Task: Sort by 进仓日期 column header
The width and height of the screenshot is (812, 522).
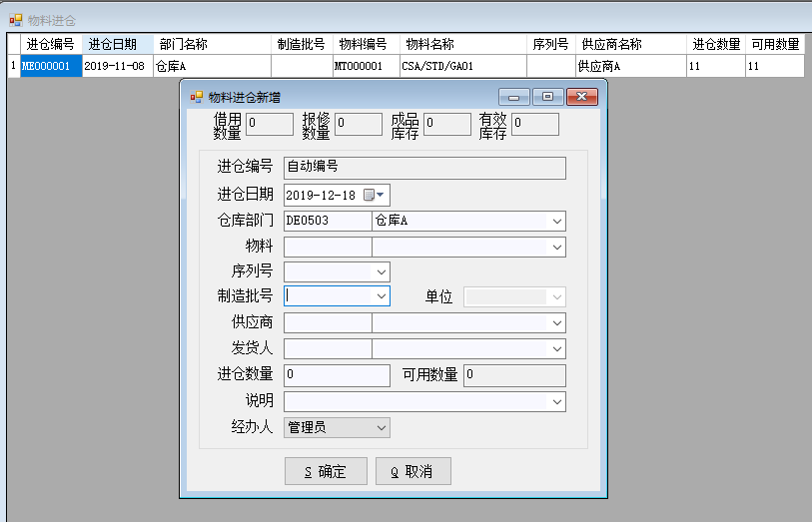Action: point(117,44)
